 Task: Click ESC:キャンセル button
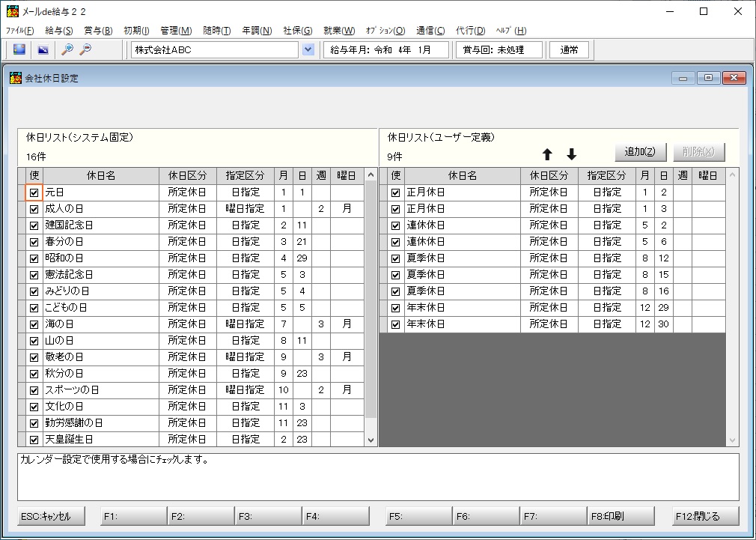coord(52,516)
